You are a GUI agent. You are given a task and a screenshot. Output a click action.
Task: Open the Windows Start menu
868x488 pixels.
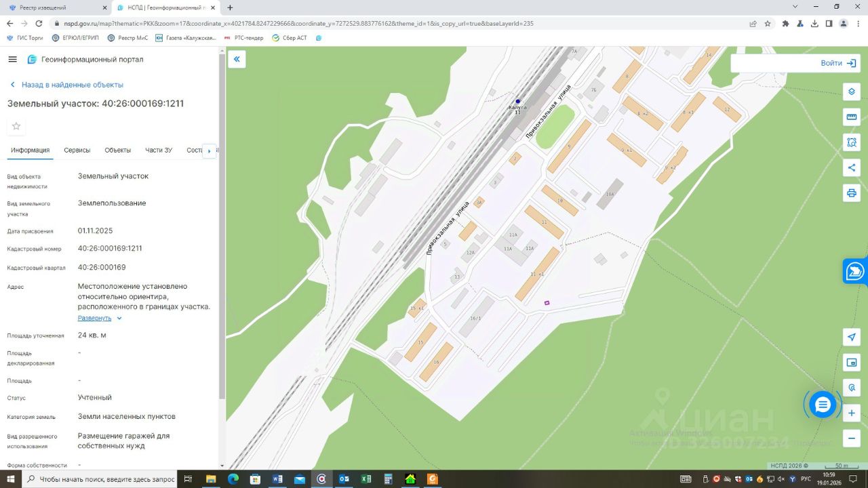(11, 479)
